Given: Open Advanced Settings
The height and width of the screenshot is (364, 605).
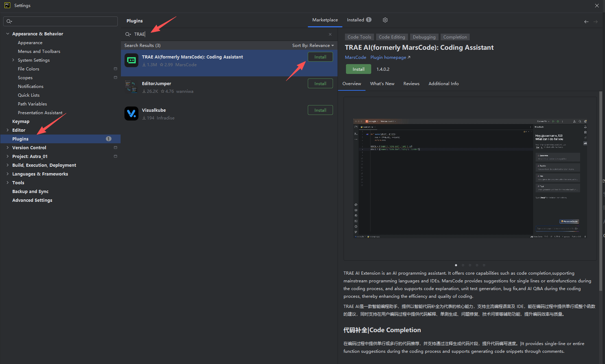Looking at the screenshot, I should 32,200.
